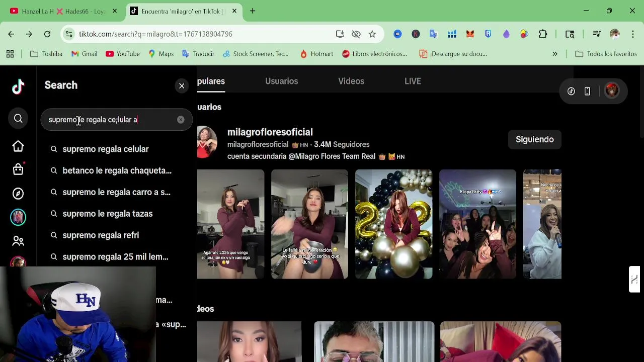Click the get-app phone icon
Viewport: 644px width, 362px height.
pyautogui.click(x=587, y=91)
